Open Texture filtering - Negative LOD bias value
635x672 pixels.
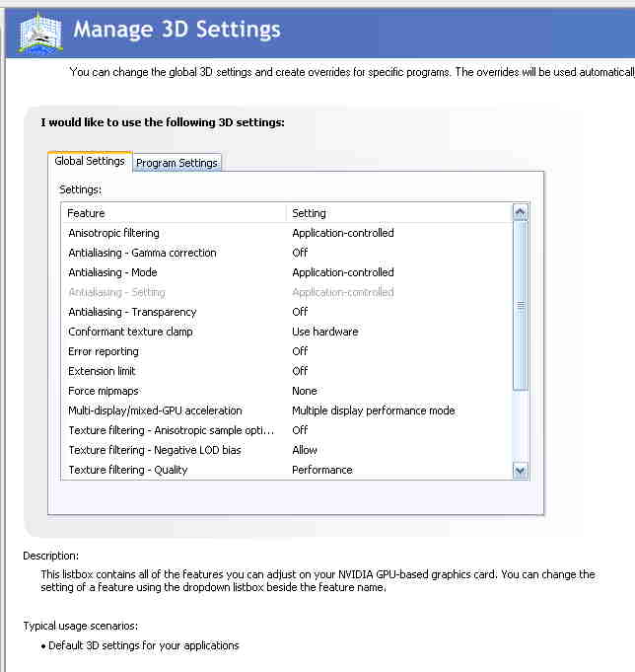(305, 450)
